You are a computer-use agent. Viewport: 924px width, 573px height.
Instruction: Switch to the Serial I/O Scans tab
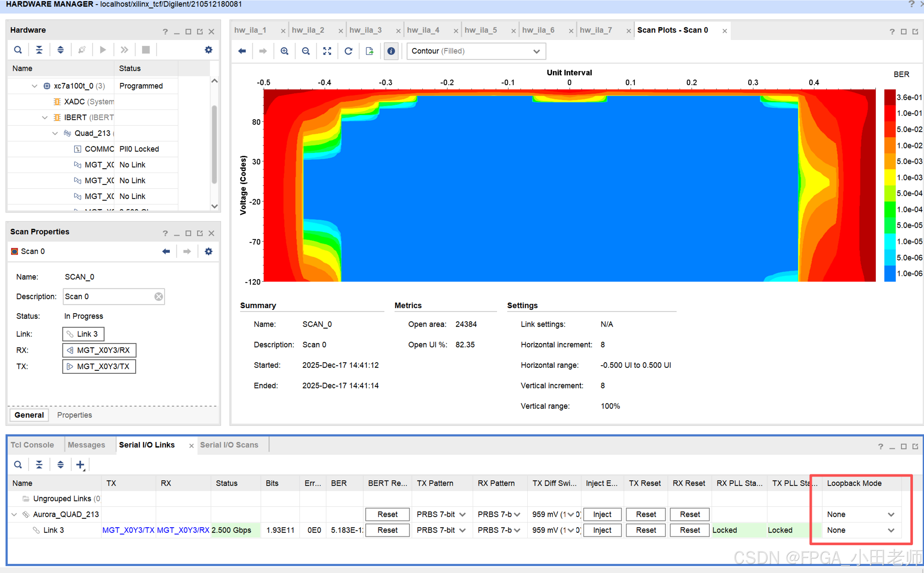pyautogui.click(x=229, y=445)
